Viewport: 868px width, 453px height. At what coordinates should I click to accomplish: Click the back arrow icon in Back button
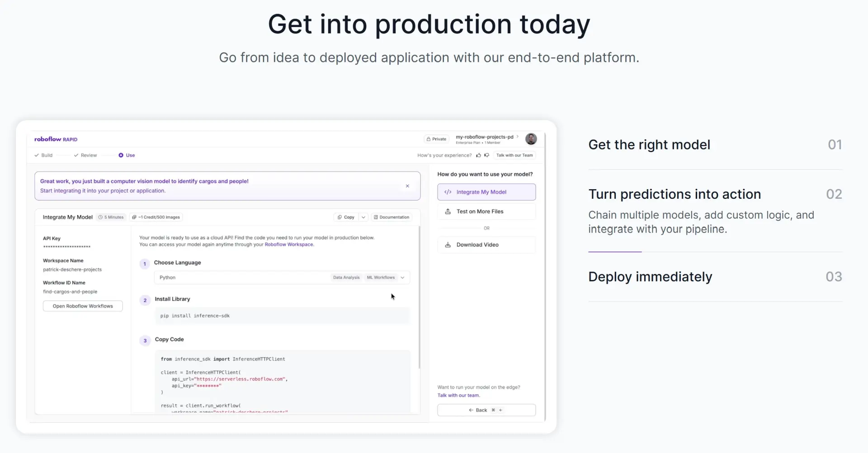(x=471, y=410)
